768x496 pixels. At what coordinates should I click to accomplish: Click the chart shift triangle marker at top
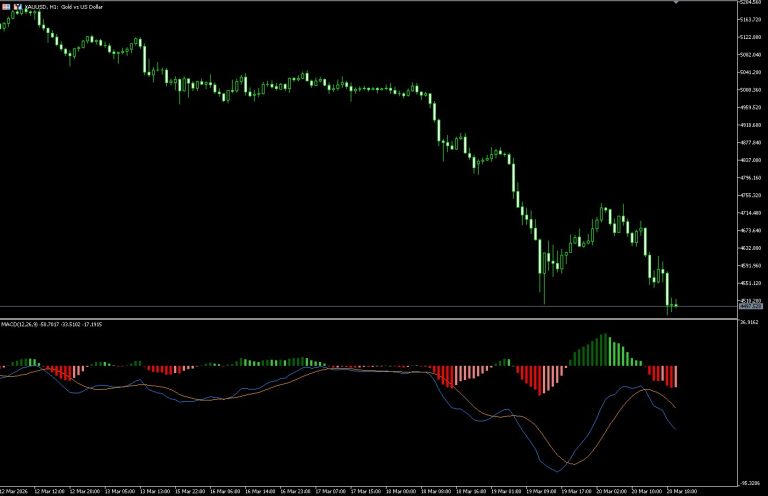tap(676, 2)
